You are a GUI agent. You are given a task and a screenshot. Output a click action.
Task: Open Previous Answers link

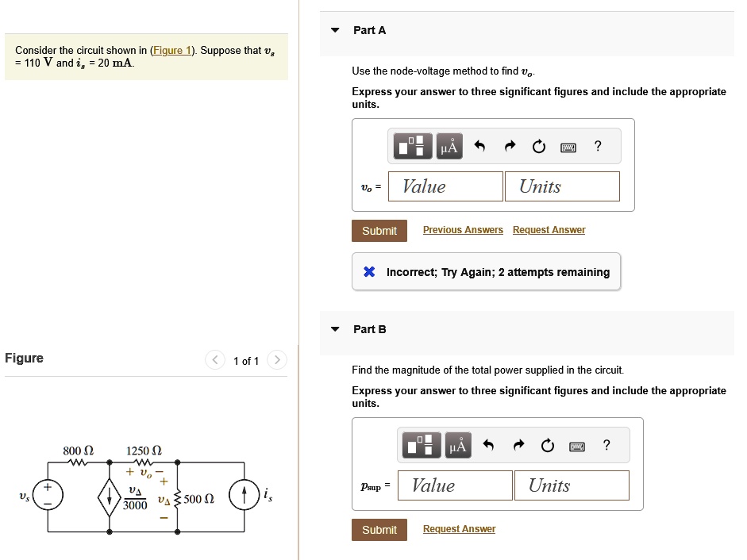463,230
